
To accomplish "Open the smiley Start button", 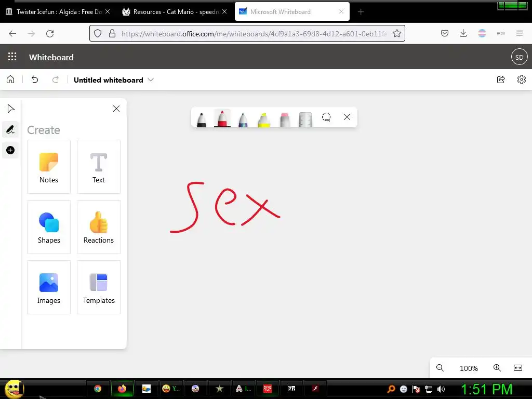I will pos(14,389).
